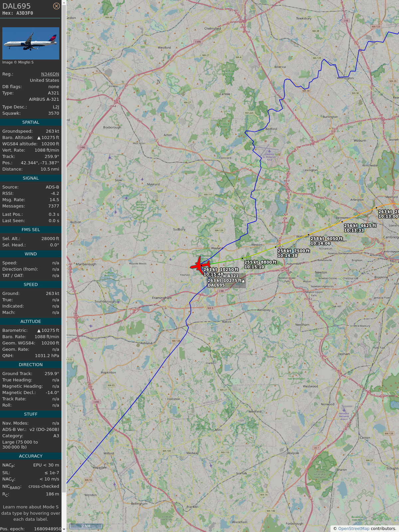Click the DAL695 callsign label box on map
Screen dimensions: 399x532
tap(226, 281)
